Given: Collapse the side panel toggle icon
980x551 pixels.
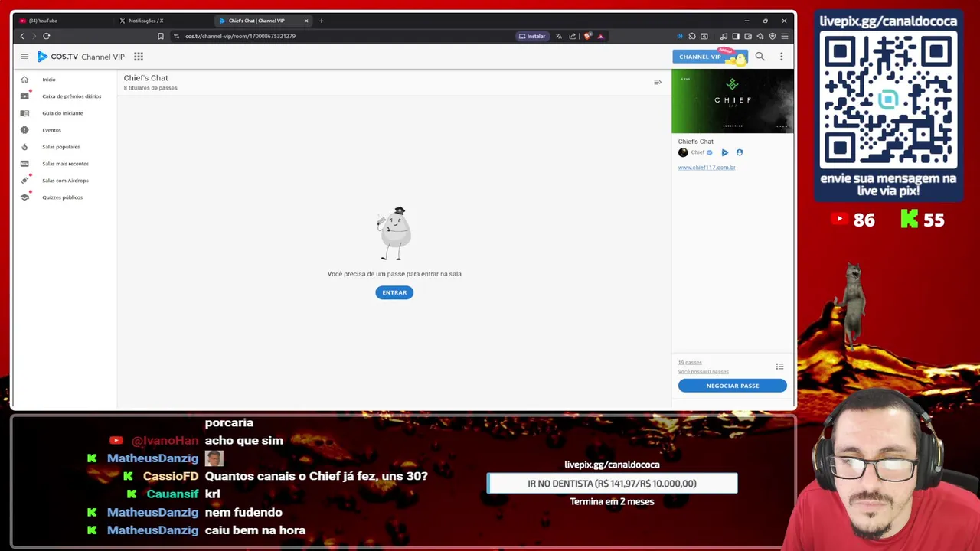Looking at the screenshot, I should (658, 82).
